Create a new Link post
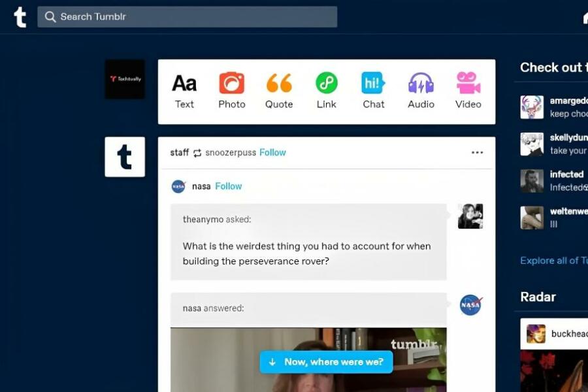Screen dimensions: 588x392 pyautogui.click(x=326, y=91)
